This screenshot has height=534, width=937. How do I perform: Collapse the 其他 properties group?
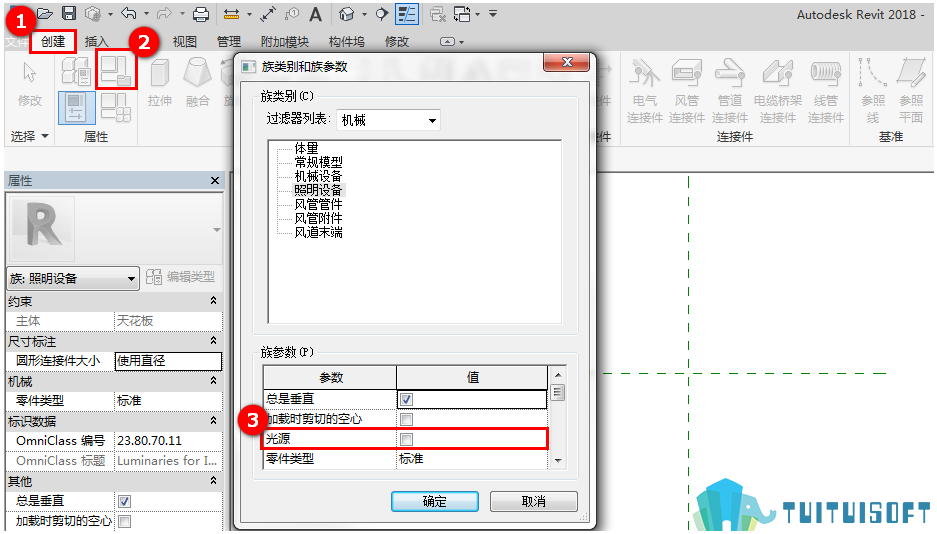point(213,480)
